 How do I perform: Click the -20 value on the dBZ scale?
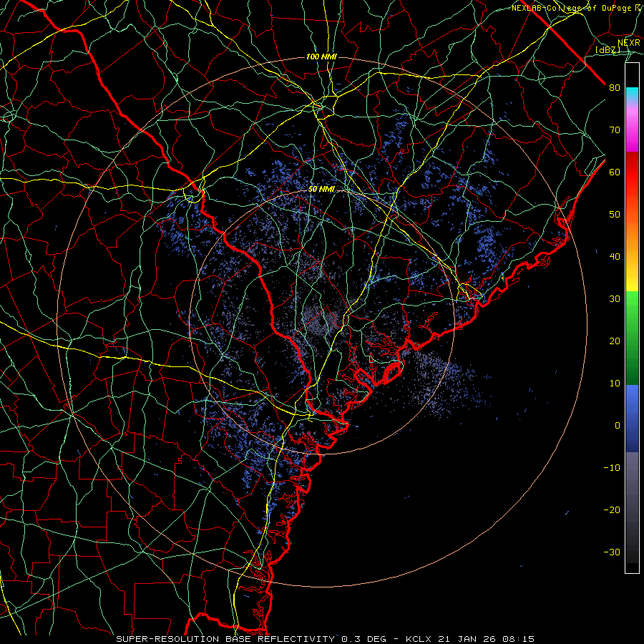click(x=612, y=510)
